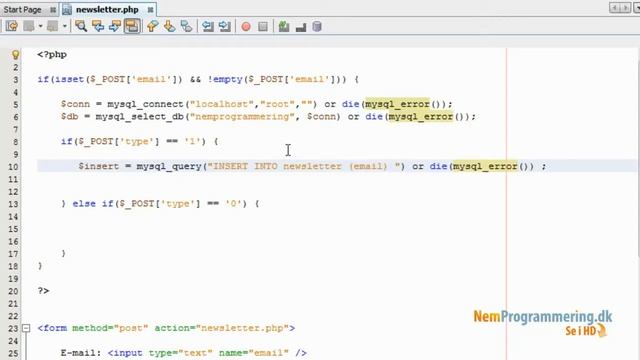
Task: Click the isset keyword on line 3
Action: 69,79
